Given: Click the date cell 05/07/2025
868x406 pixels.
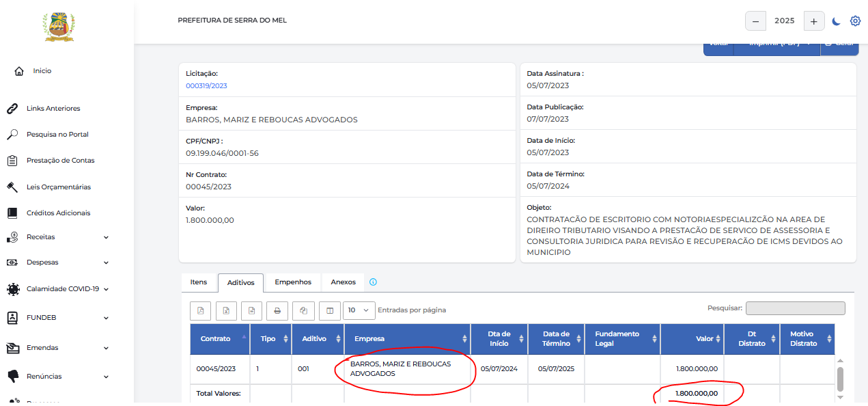Looking at the screenshot, I should [556, 369].
